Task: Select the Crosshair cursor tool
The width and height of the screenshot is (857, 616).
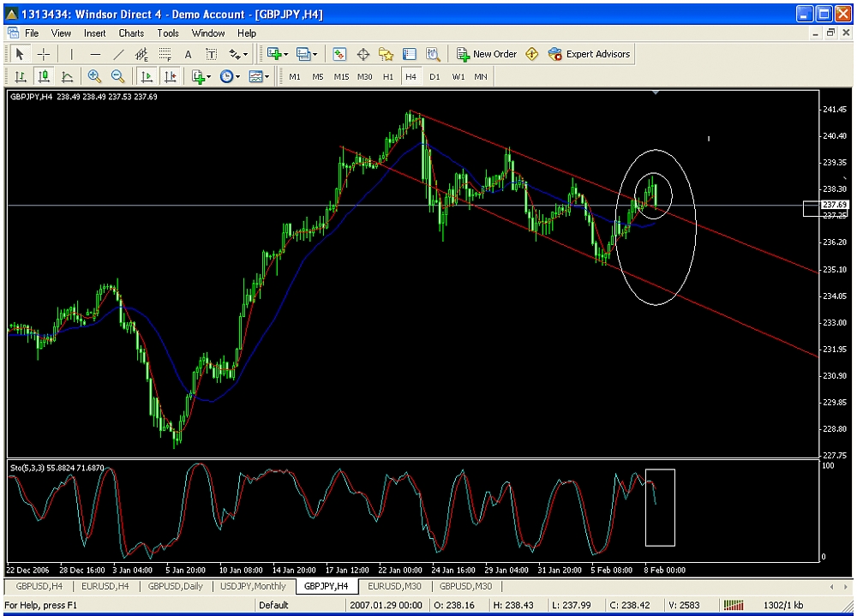Action: [x=45, y=54]
